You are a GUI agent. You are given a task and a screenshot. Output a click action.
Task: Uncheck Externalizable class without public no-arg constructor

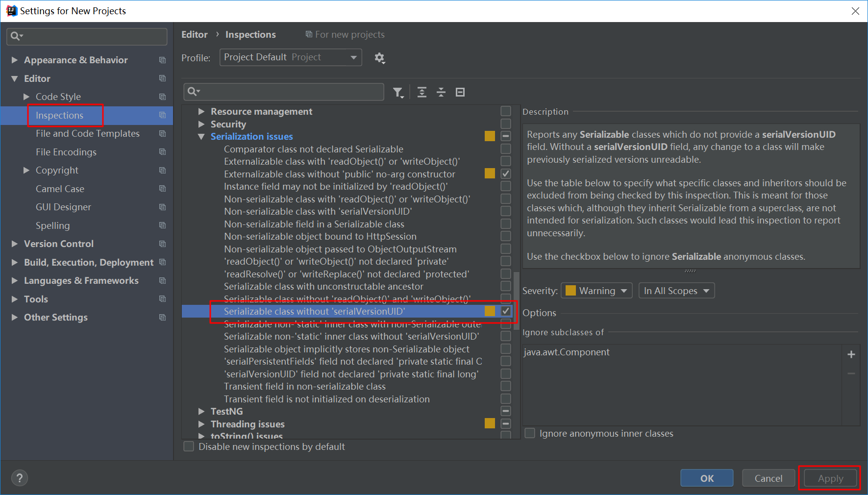point(506,173)
